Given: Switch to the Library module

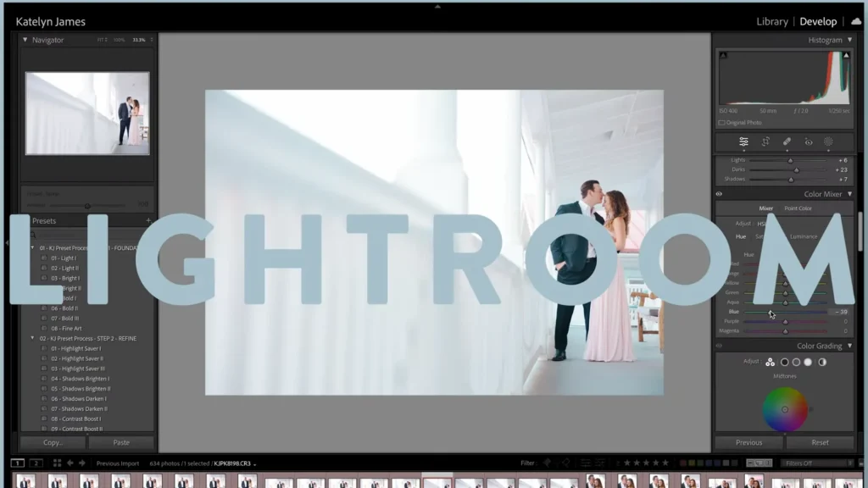Looking at the screenshot, I should [x=772, y=20].
